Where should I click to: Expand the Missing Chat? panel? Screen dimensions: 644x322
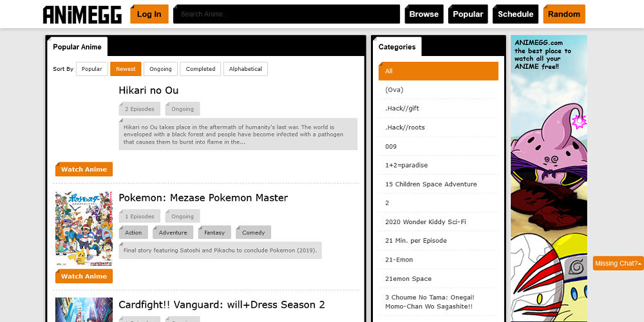618,263
